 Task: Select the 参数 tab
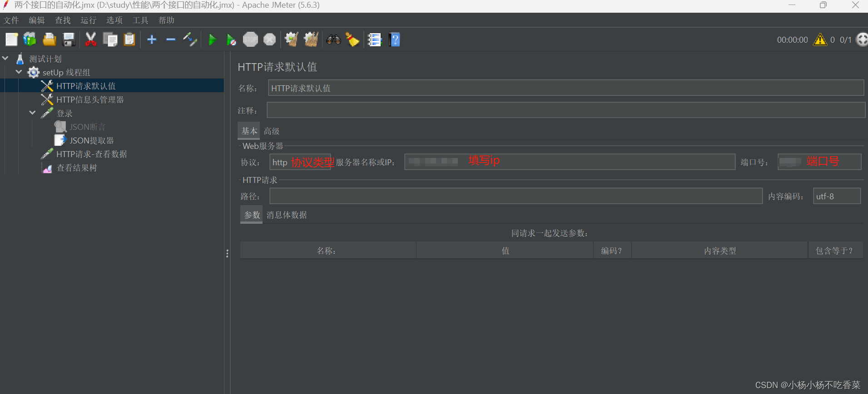click(252, 215)
